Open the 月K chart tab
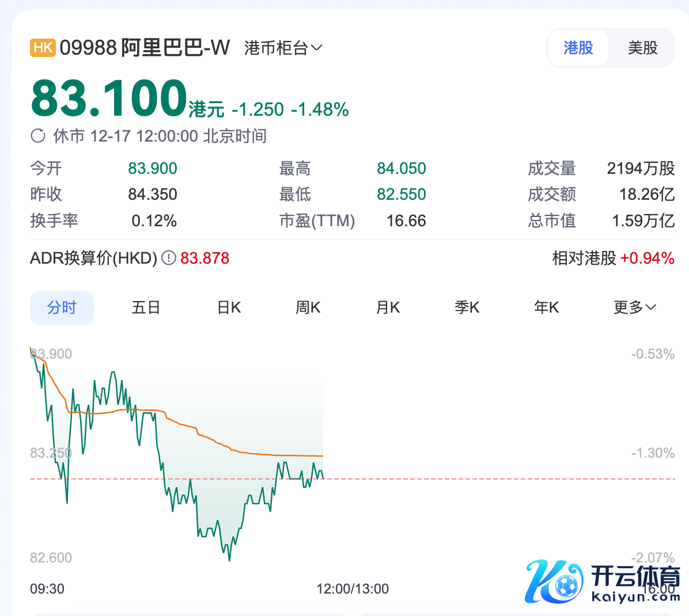The image size is (689, 616). 388,307
